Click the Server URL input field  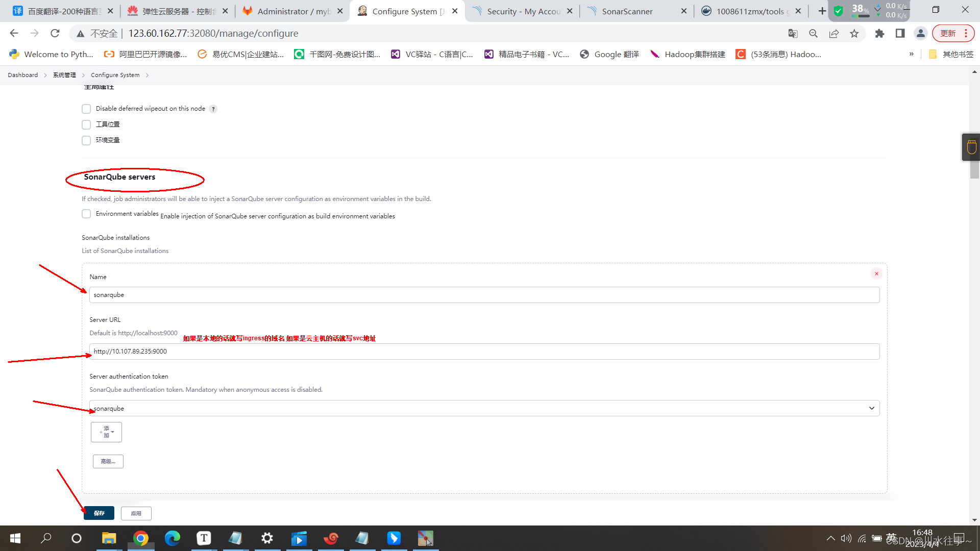484,352
